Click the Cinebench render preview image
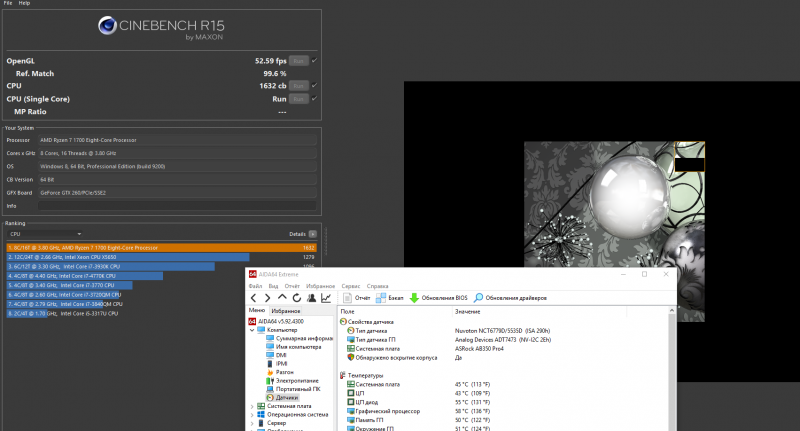800x431 pixels. tap(614, 231)
